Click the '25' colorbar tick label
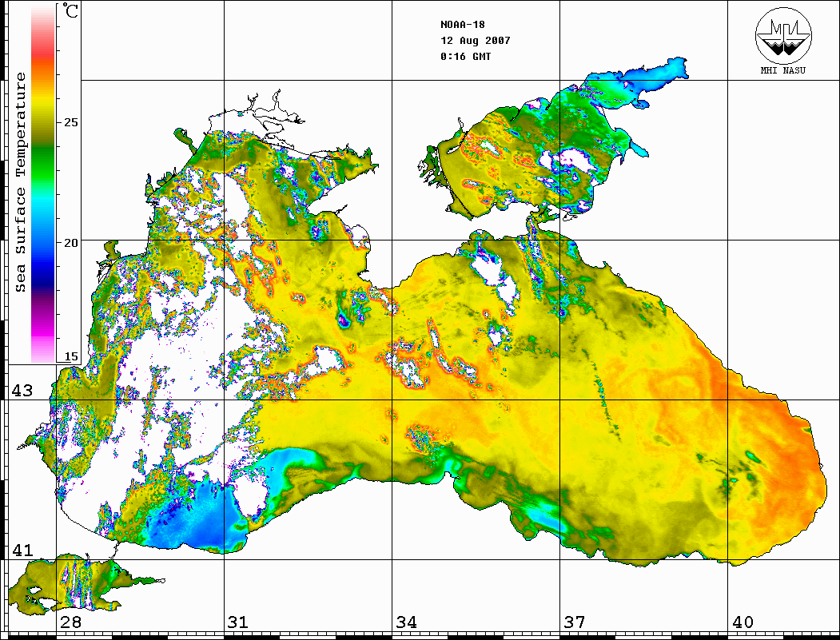 pos(70,122)
